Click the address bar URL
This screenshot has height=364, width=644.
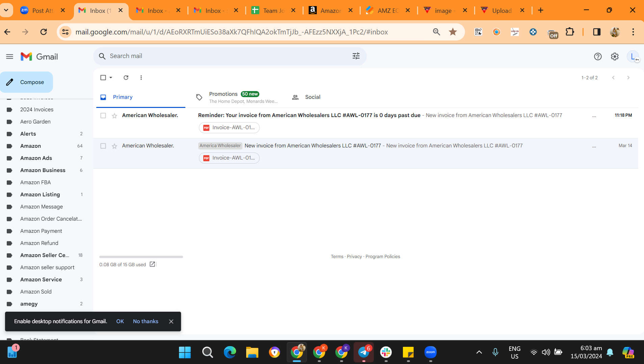tap(232, 32)
